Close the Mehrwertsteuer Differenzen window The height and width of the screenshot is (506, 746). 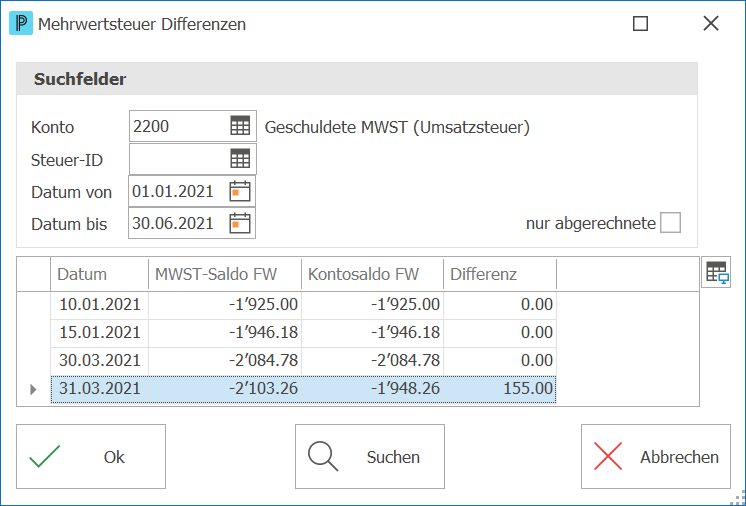pyautogui.click(x=711, y=23)
